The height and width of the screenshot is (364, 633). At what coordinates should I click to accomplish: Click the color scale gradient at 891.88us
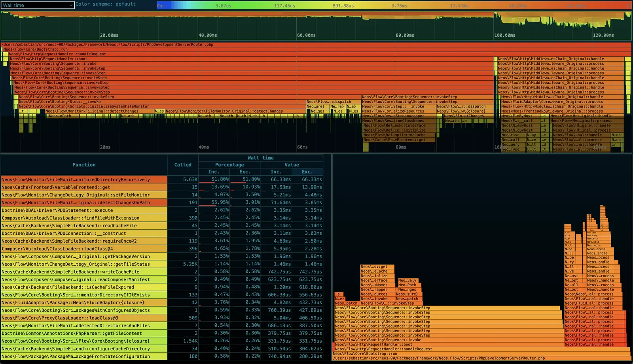pyautogui.click(x=343, y=6)
